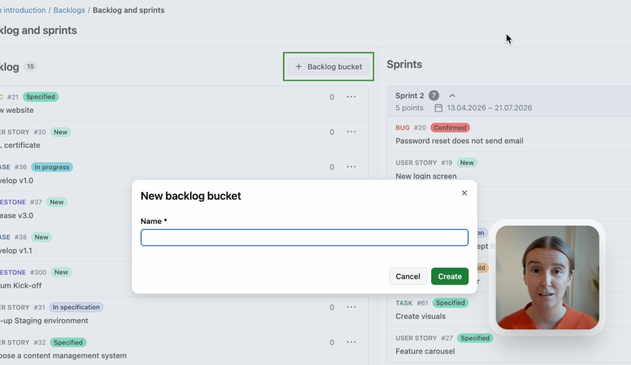Open the 'New login screen' story
Screen dimensions: 631x365
point(426,176)
